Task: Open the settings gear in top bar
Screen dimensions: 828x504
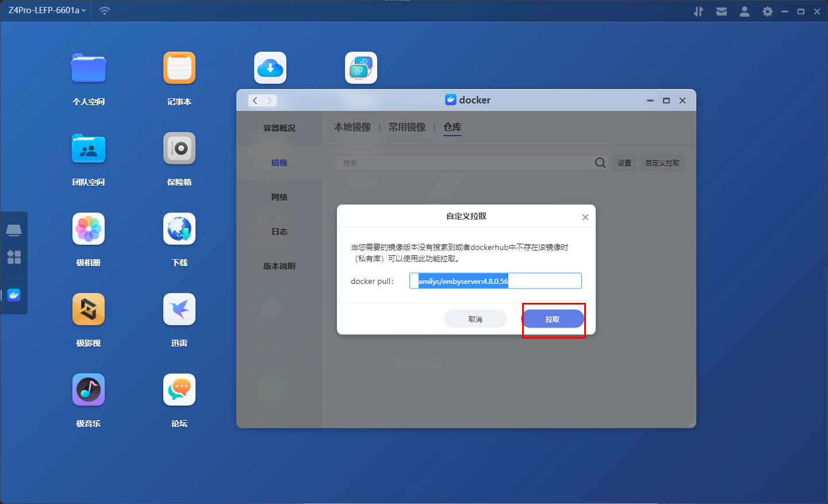Action: (767, 11)
